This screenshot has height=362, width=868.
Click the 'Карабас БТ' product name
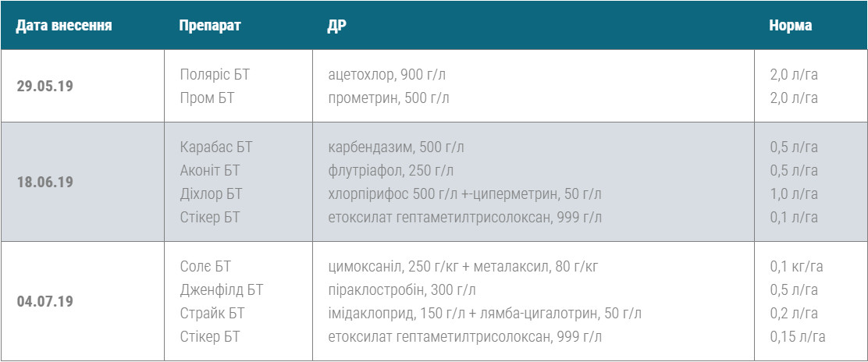(216, 147)
